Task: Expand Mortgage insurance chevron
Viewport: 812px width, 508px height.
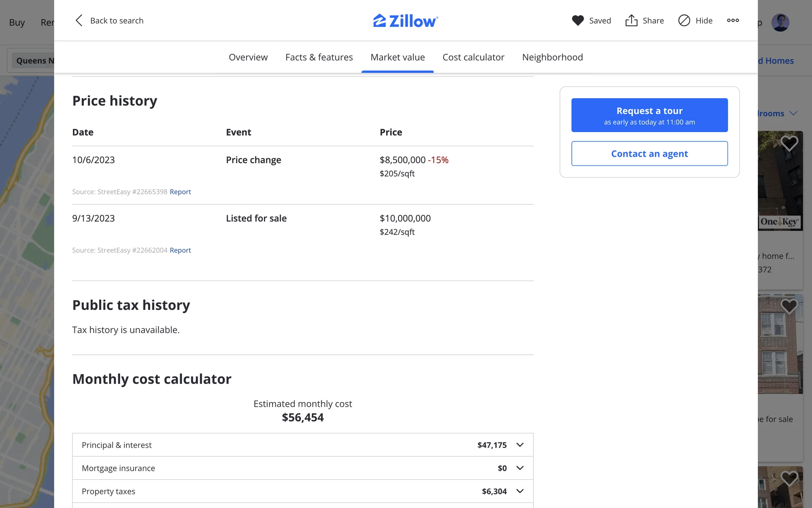Action: click(x=520, y=468)
